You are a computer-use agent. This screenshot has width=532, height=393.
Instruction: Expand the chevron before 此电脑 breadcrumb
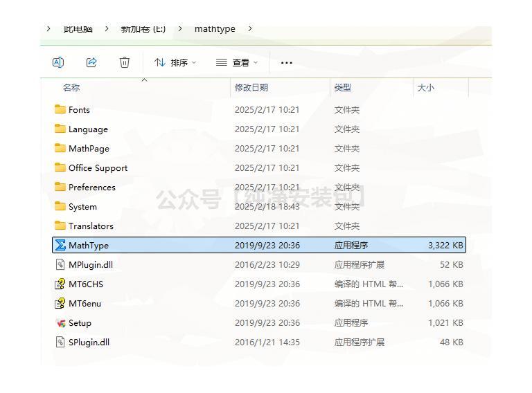48,29
